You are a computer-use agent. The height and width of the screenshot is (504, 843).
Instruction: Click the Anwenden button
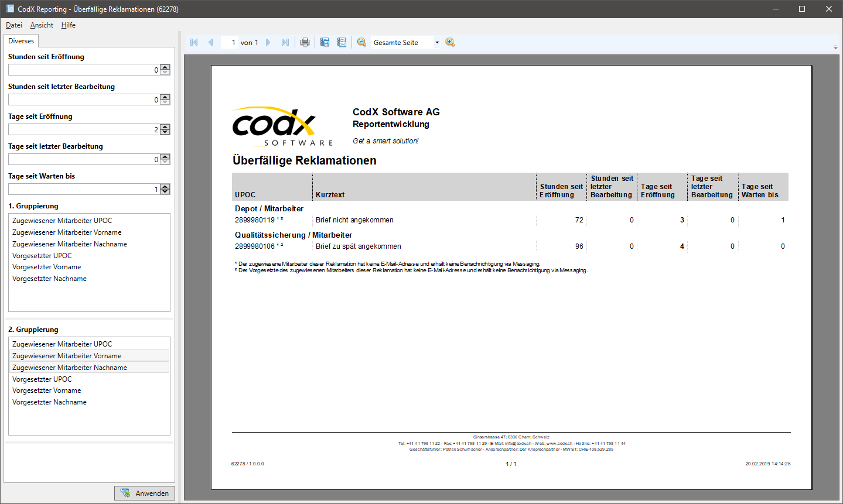click(x=145, y=493)
